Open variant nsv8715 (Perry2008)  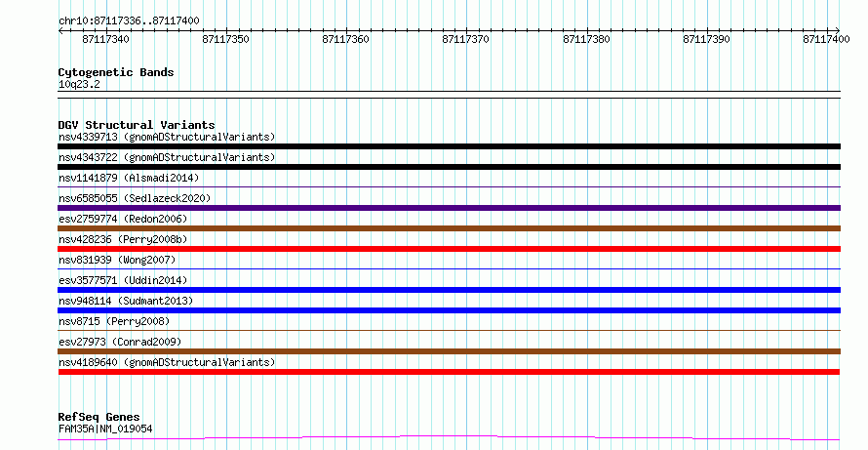pos(114,321)
